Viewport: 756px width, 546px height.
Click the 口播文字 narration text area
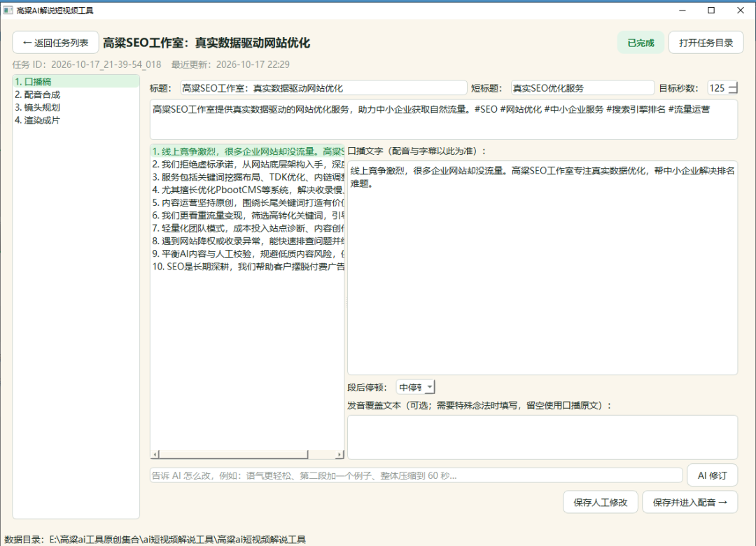pos(542,267)
